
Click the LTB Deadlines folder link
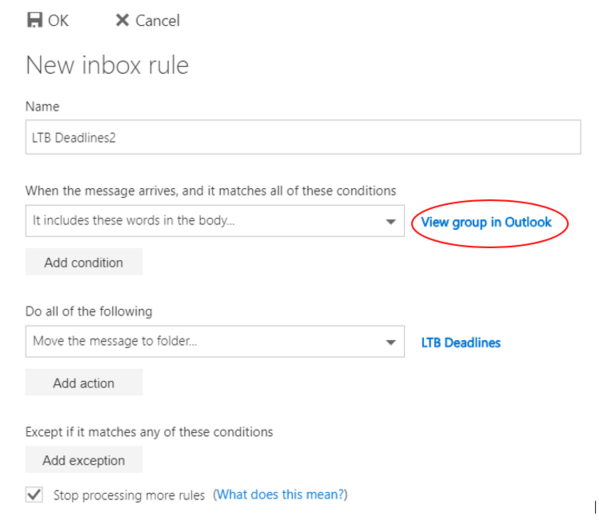461,343
